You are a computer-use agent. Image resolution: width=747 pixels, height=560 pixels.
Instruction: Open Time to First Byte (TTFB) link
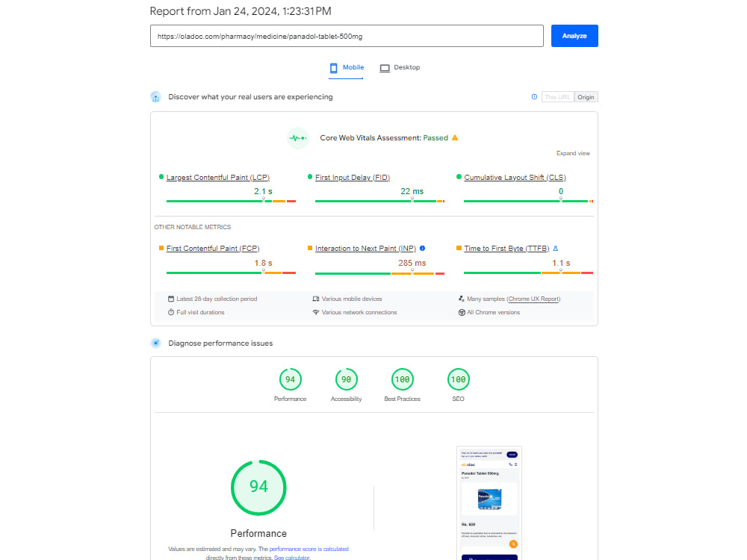coord(506,248)
